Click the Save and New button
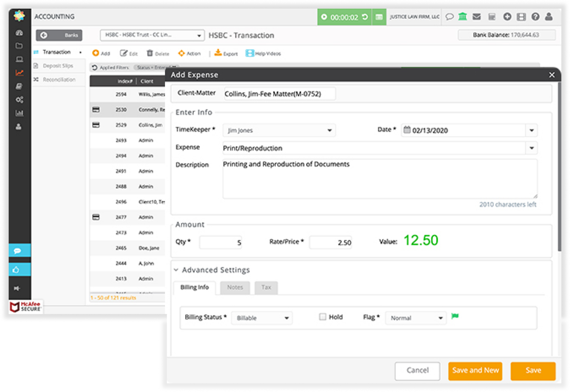The width and height of the screenshot is (570, 392). tap(475, 370)
